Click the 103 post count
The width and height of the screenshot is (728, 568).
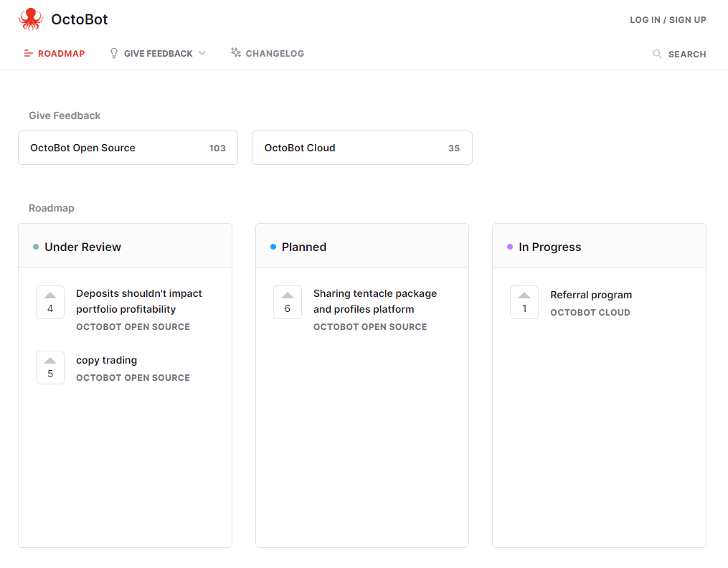(217, 148)
